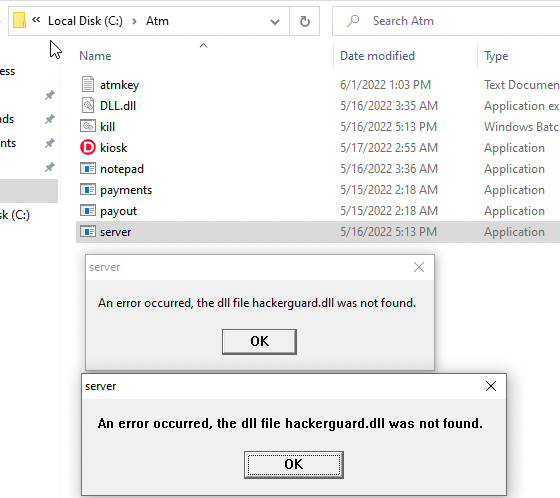560x498 pixels.
Task: Select the red kiosk application icon
Action: point(88,147)
